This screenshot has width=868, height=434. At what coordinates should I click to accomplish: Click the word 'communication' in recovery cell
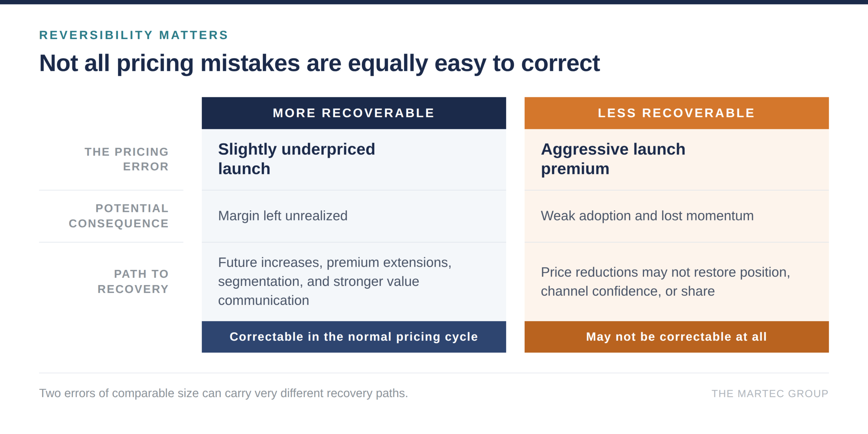pos(263,301)
